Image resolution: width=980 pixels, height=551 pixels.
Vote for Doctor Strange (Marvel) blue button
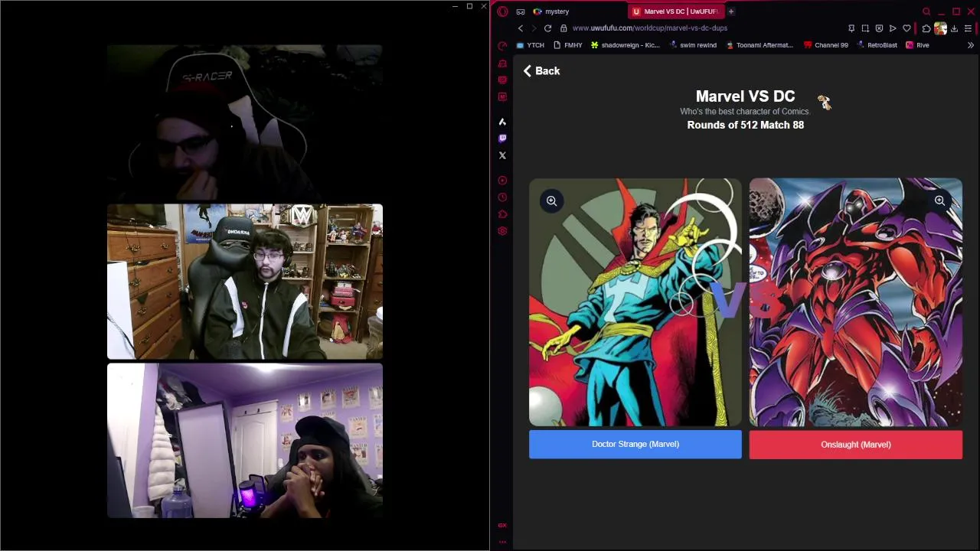635,444
